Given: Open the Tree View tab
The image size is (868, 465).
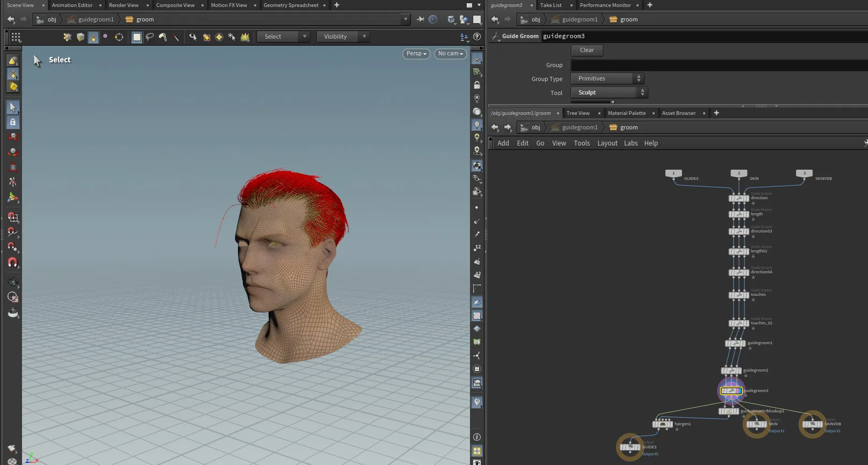Looking at the screenshot, I should click(578, 113).
